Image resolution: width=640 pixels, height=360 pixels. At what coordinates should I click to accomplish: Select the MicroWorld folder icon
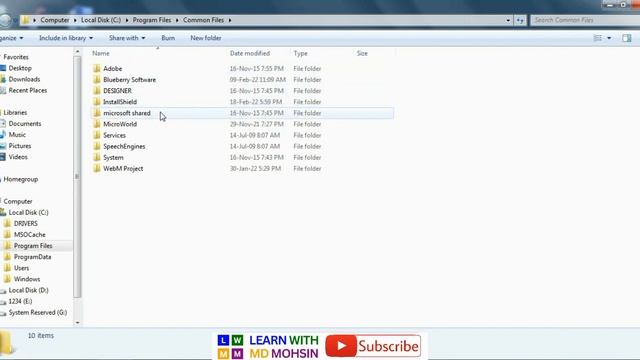[x=97, y=124]
